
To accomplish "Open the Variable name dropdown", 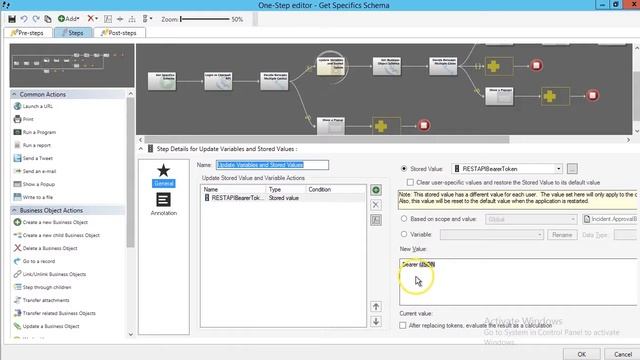I will pyautogui.click(x=492, y=235).
